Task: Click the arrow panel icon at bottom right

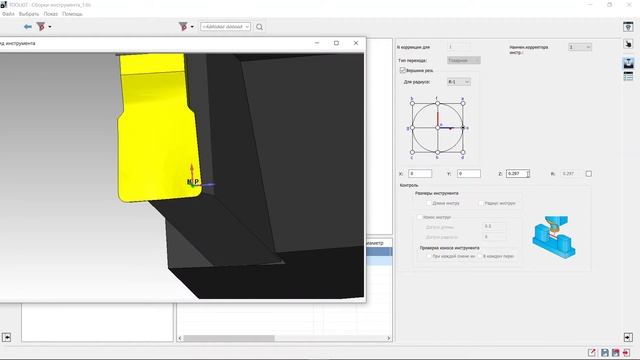Action: point(628,337)
